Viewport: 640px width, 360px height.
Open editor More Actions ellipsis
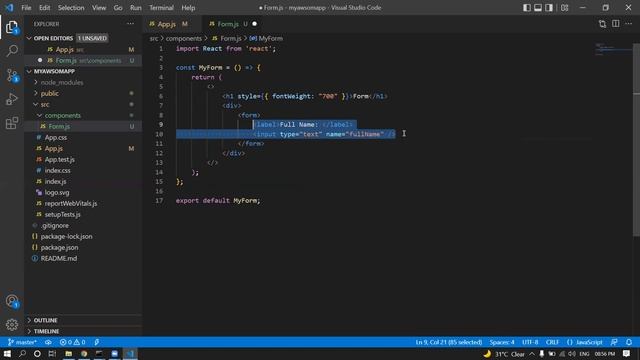tap(629, 24)
